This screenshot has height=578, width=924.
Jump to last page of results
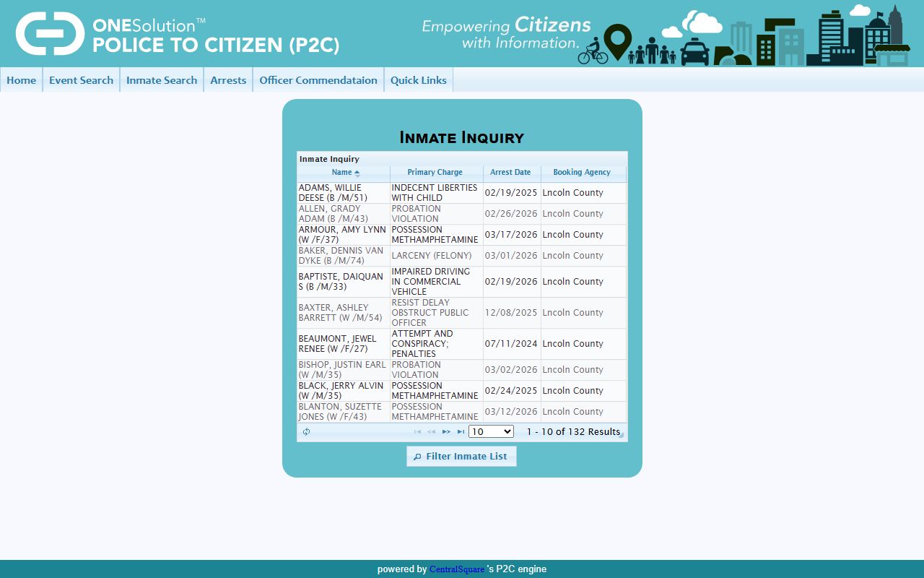(461, 432)
